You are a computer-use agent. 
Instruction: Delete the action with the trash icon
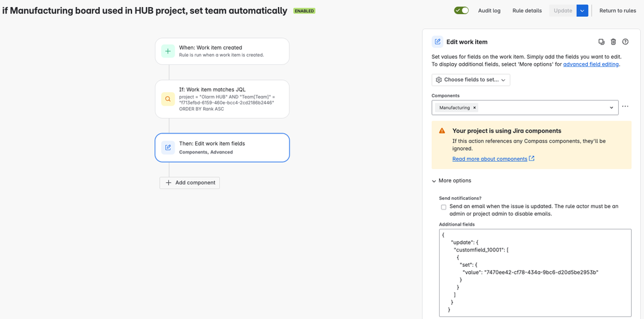tap(613, 41)
